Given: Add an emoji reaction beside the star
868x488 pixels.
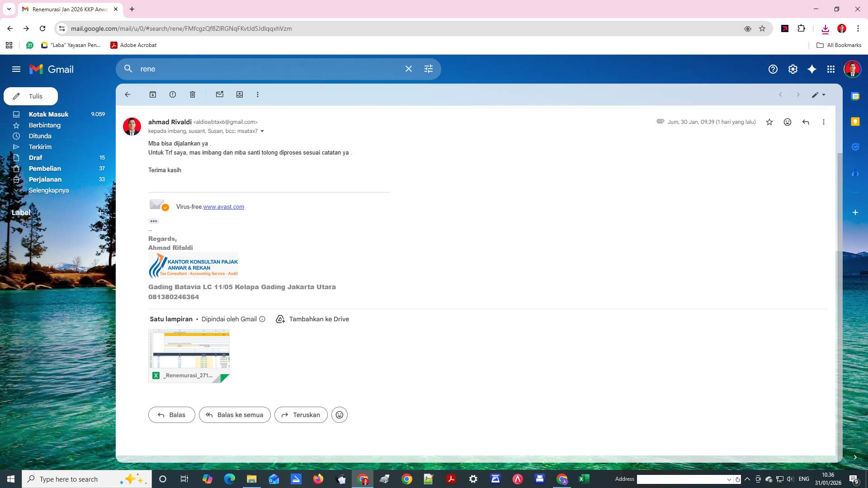Looking at the screenshot, I should tap(788, 122).
